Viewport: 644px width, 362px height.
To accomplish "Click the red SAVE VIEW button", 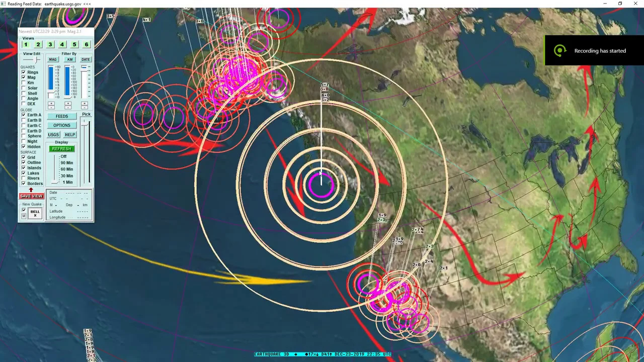I will 31,196.
